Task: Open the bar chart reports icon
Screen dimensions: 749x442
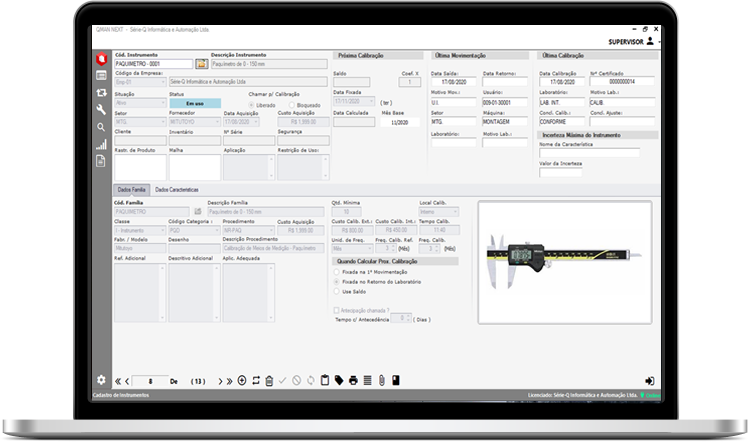Action: 101,144
